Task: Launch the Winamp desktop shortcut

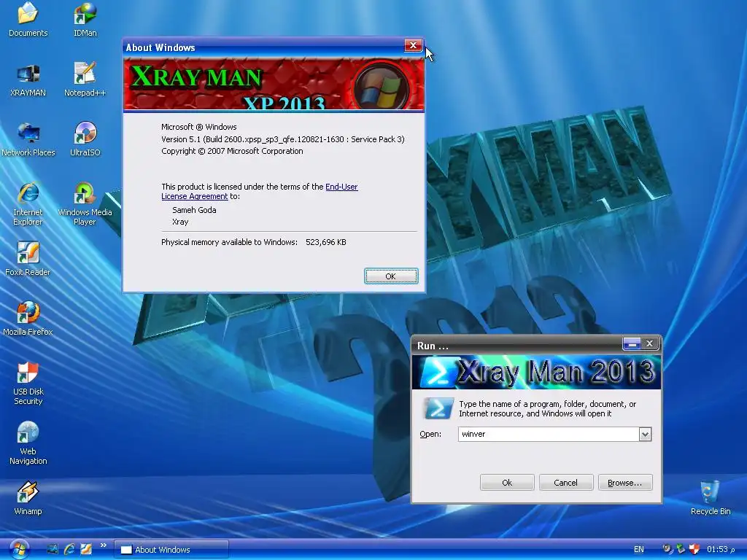Action: (28, 498)
